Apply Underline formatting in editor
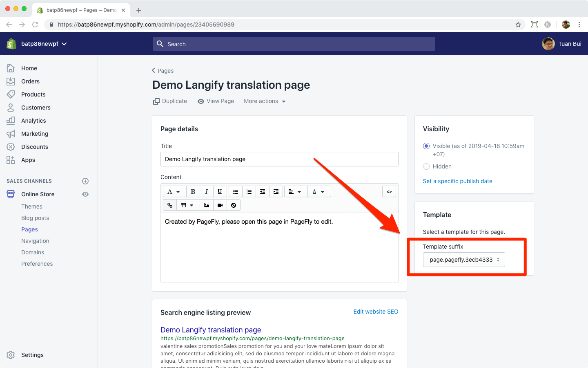 click(220, 192)
